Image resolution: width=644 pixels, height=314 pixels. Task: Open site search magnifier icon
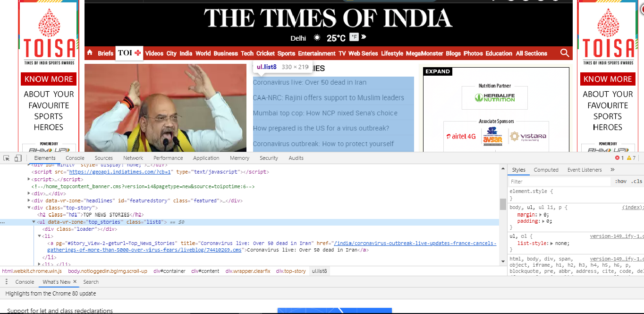point(564,53)
